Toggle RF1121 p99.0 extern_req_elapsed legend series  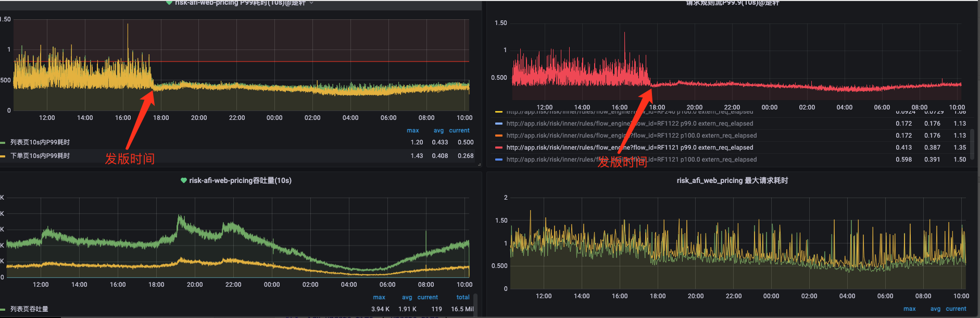(x=630, y=148)
